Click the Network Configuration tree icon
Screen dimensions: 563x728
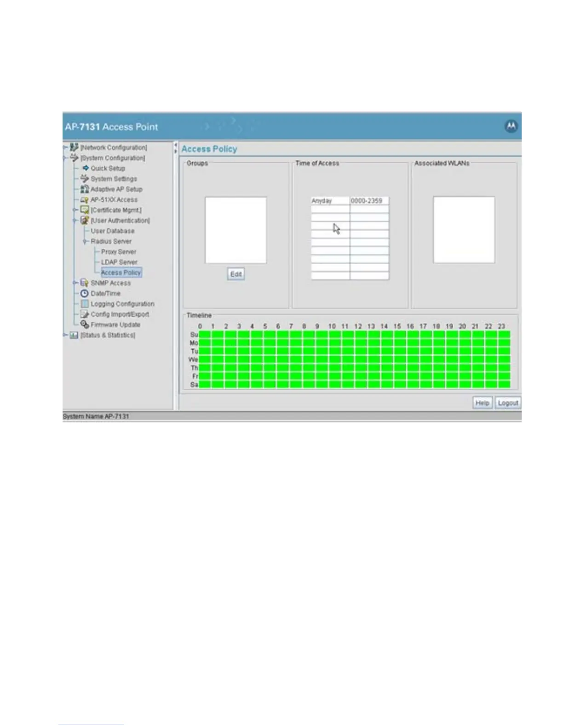click(74, 147)
